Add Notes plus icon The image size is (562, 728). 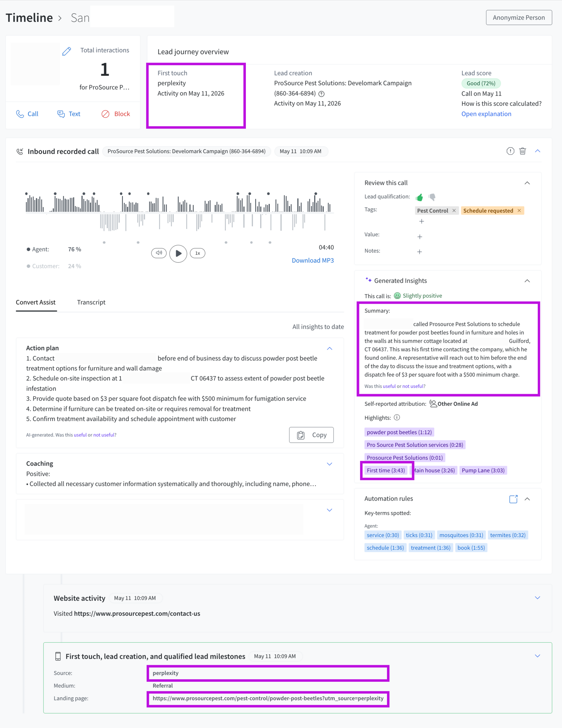pos(419,252)
